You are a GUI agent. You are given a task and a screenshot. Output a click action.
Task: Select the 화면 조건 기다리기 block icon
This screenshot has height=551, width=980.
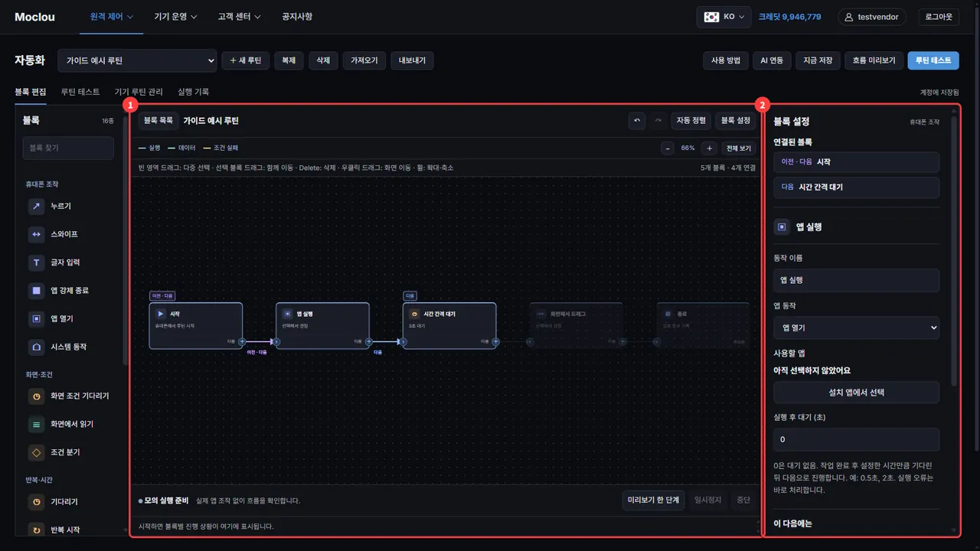(x=36, y=396)
